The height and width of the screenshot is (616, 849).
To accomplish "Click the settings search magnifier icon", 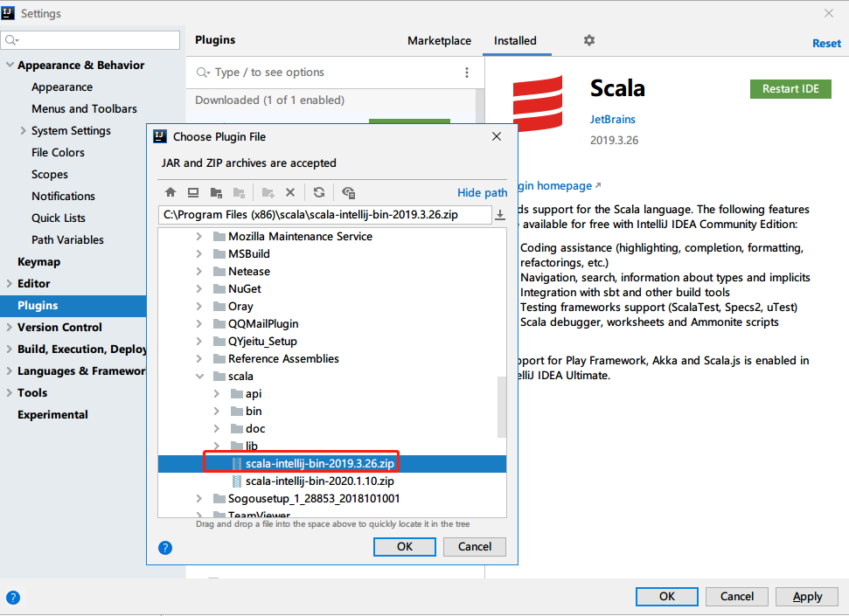I will click(12, 40).
